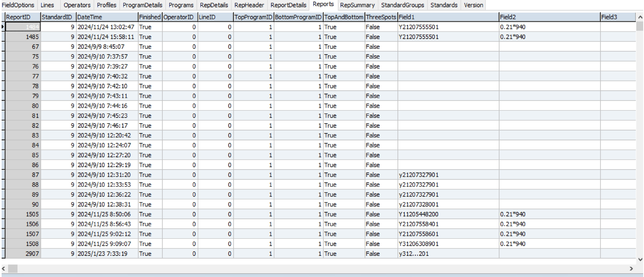Open the Version tab

tap(474, 5)
